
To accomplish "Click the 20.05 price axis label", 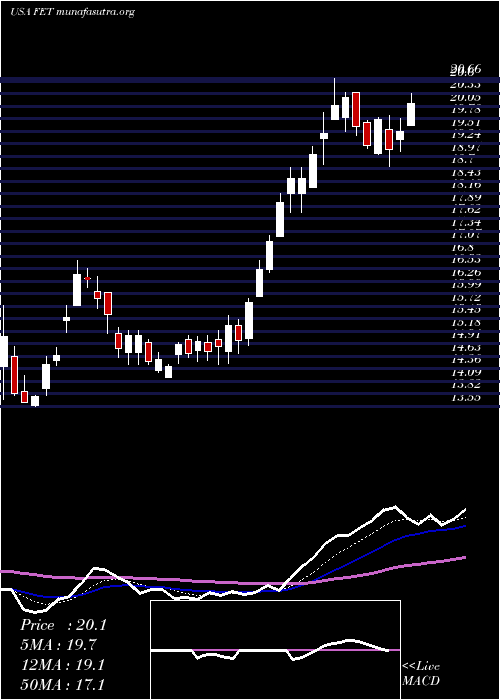I will [x=466, y=97].
